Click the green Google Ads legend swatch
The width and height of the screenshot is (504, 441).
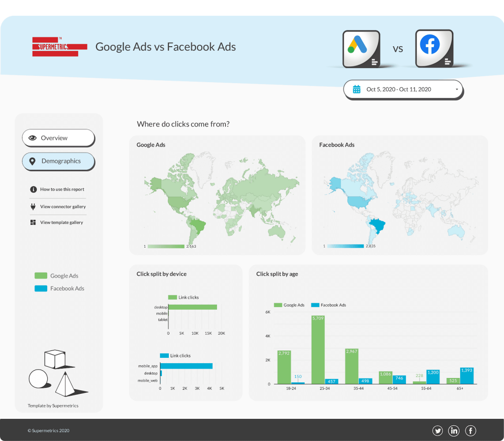(41, 276)
